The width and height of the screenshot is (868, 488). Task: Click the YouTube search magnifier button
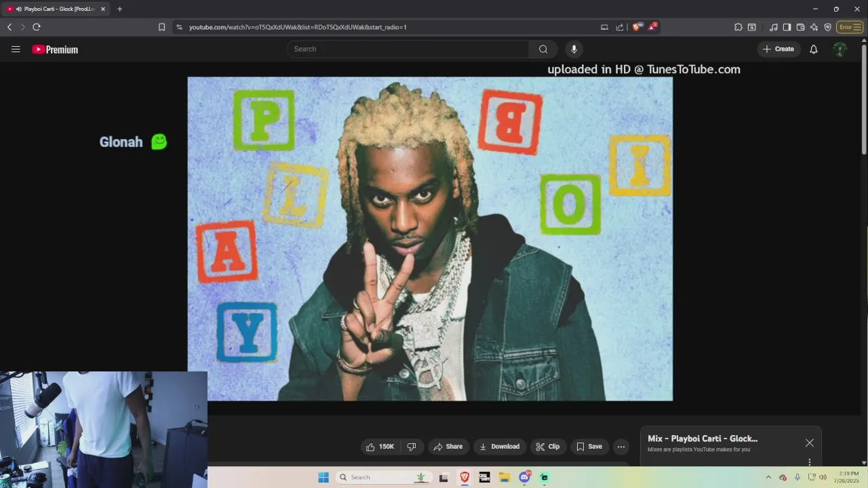point(543,49)
